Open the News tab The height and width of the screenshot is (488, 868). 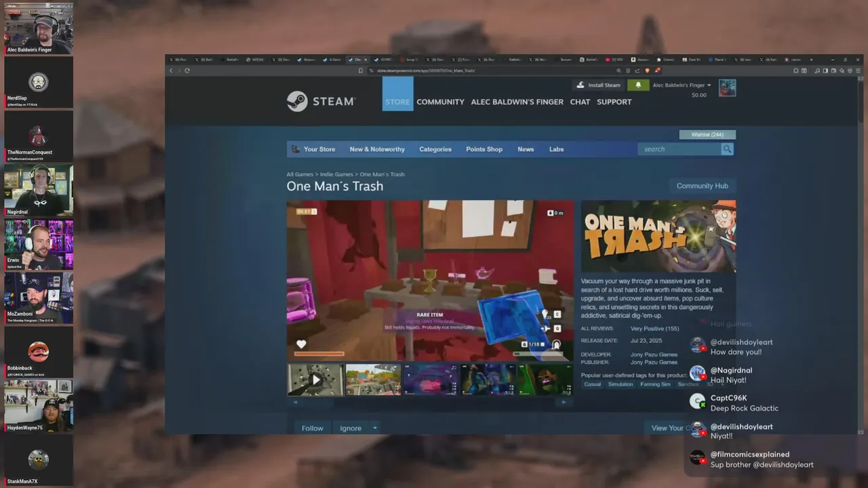point(526,149)
